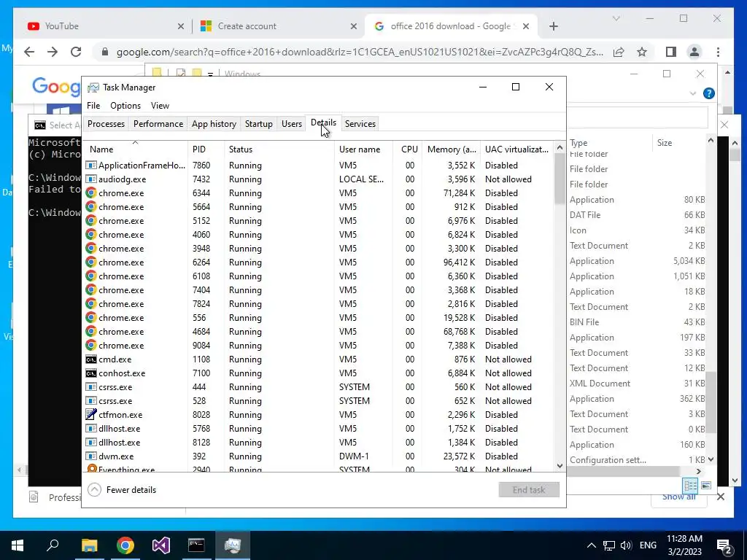The height and width of the screenshot is (560, 747).
Task: Click the share page icon in address bar
Action: pyautogui.click(x=619, y=52)
